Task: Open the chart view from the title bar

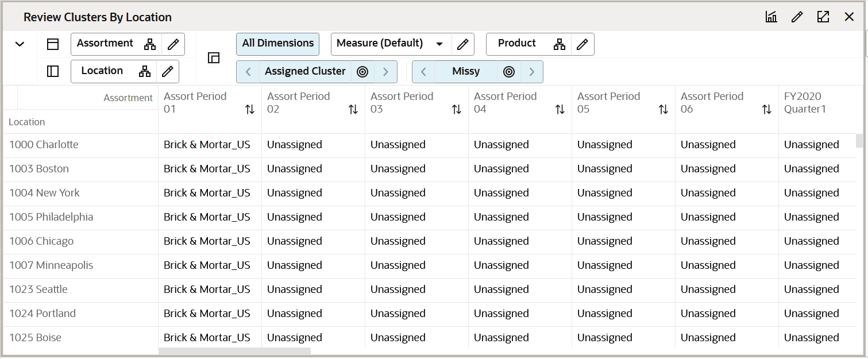Action: coord(770,17)
